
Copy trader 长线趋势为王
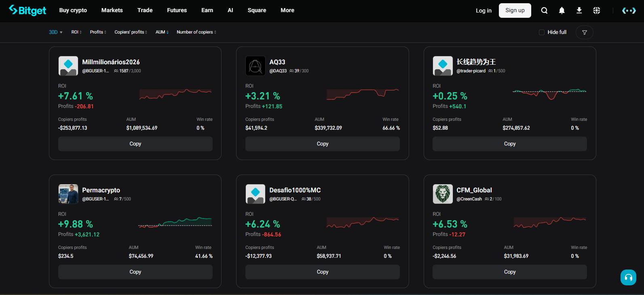(510, 144)
